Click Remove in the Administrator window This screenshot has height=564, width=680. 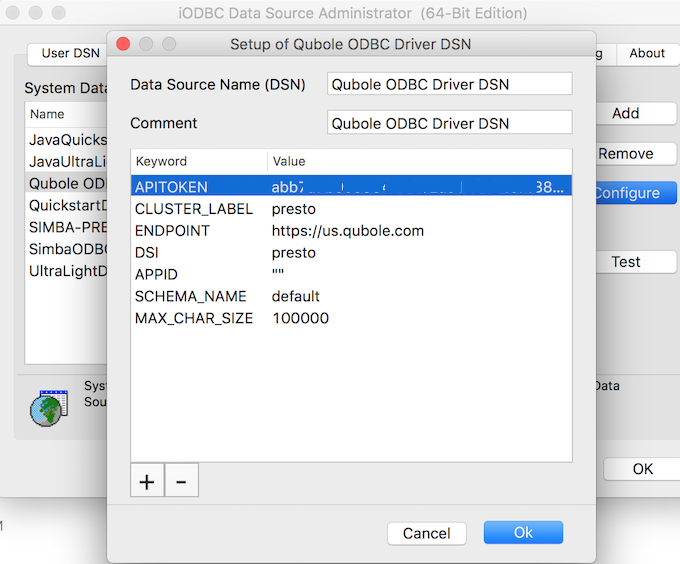pos(635,153)
